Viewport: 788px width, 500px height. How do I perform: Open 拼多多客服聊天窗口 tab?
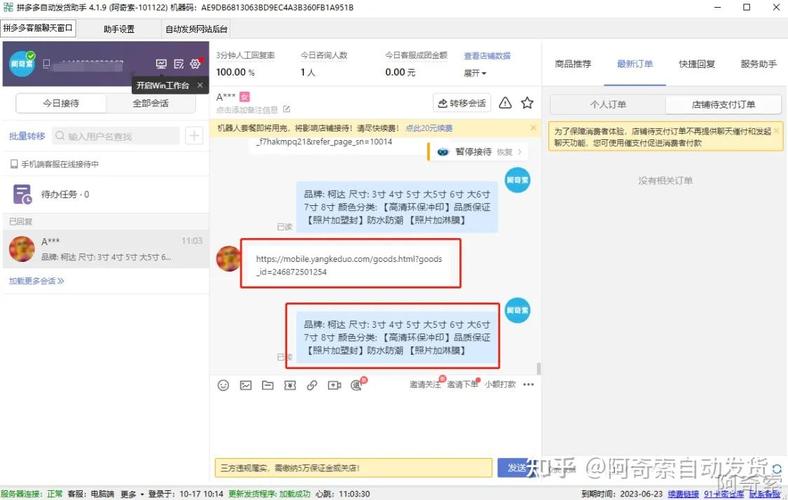[x=38, y=28]
